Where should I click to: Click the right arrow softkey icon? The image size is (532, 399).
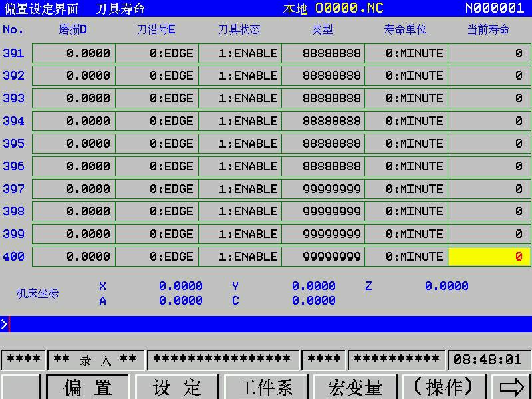click(511, 387)
